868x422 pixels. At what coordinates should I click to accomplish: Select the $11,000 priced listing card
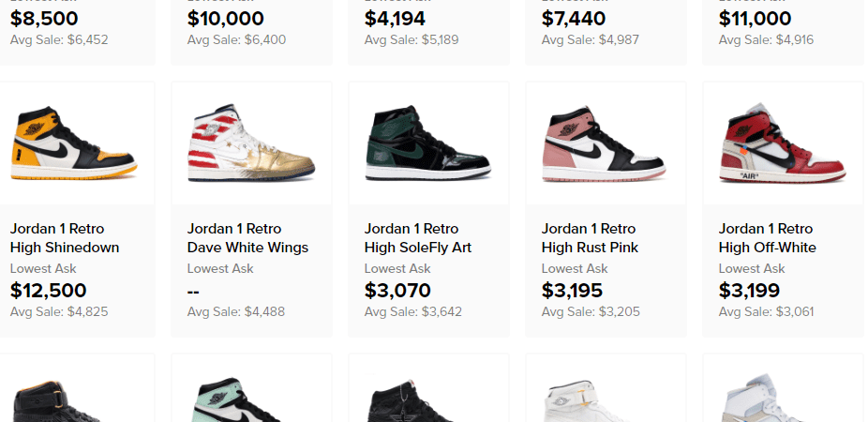click(x=782, y=28)
